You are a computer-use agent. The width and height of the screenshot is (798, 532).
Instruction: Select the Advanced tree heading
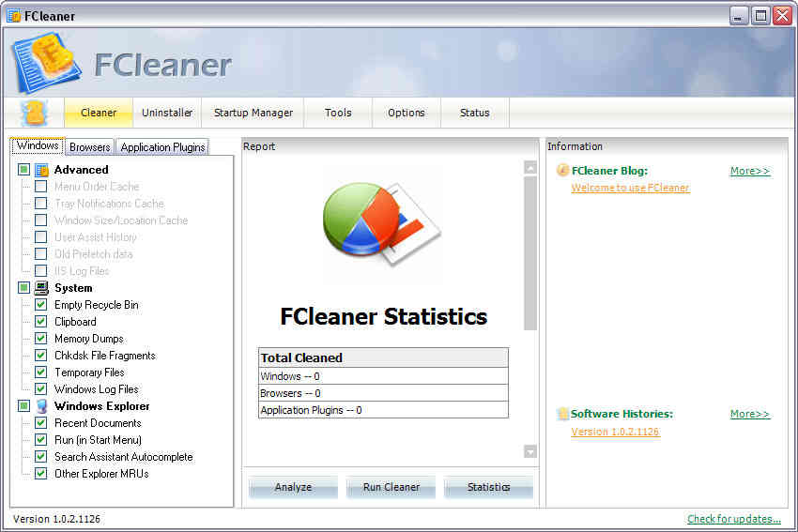[81, 170]
